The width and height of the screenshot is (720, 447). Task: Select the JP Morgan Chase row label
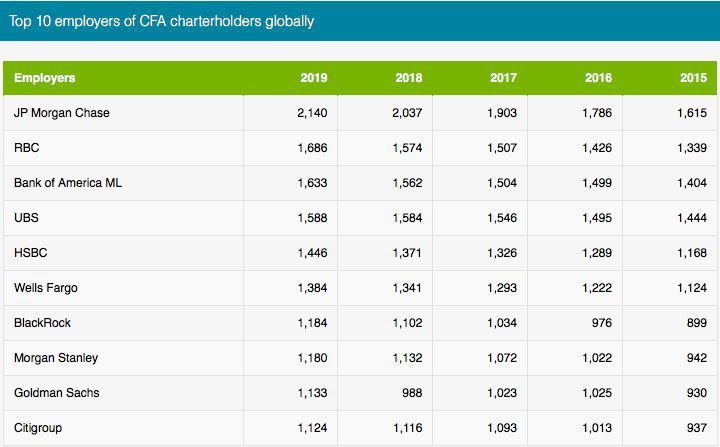coord(62,113)
